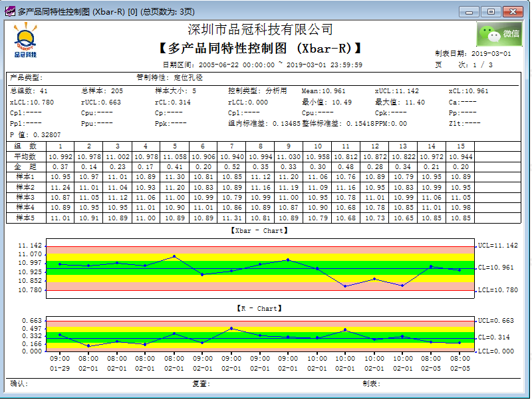Click the UCL=0.663 chart label

coord(495,321)
